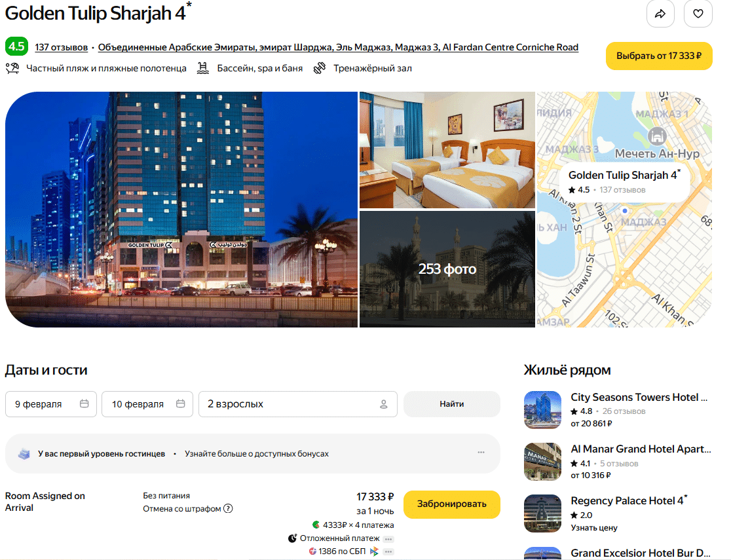Click the question mark next to cancellation penalty

(x=228, y=508)
